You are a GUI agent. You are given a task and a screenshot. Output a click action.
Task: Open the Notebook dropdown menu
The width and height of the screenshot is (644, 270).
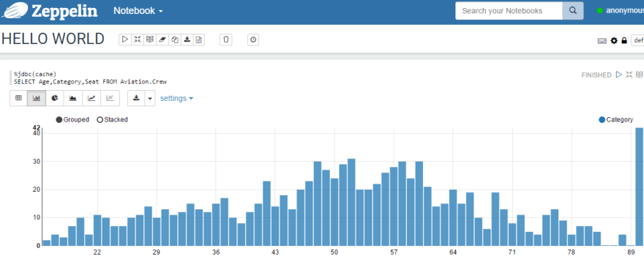point(138,11)
